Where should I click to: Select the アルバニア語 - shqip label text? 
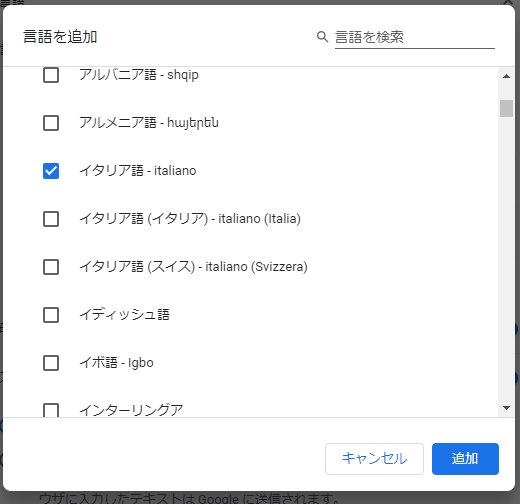pyautogui.click(x=139, y=75)
